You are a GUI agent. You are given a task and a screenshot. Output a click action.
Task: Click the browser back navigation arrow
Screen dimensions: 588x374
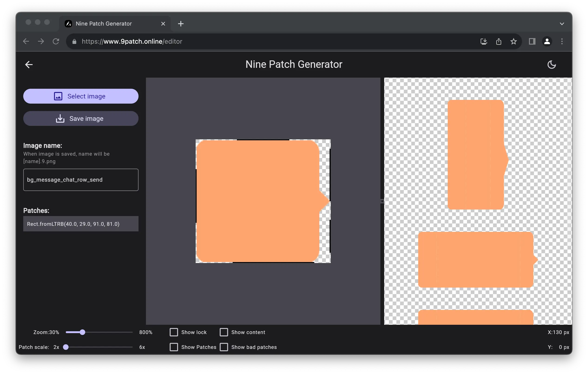click(26, 42)
